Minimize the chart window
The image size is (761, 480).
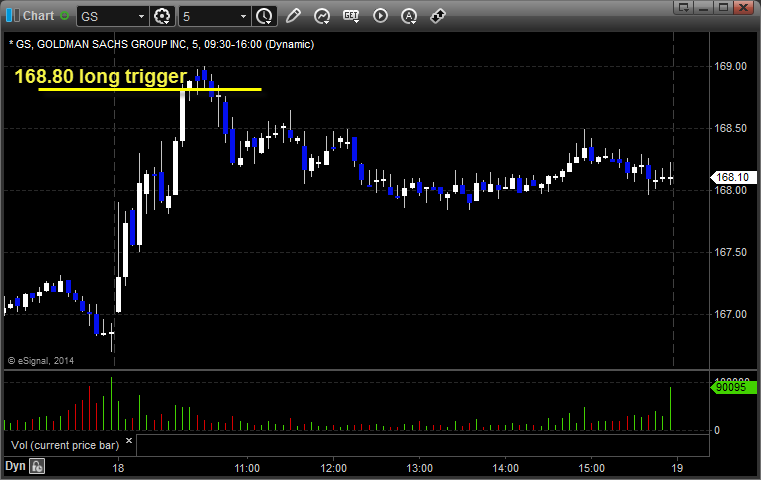click(x=704, y=7)
